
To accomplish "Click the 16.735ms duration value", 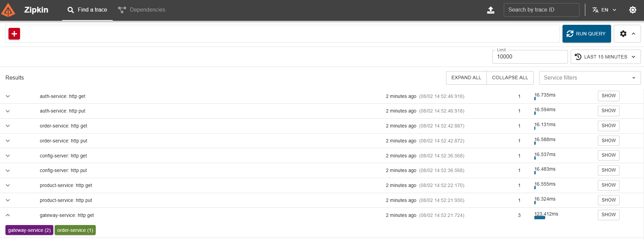I will click(545, 95).
